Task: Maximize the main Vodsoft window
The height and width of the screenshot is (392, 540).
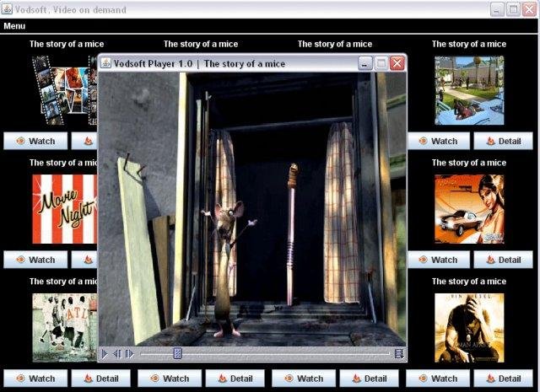Action: click(x=513, y=9)
